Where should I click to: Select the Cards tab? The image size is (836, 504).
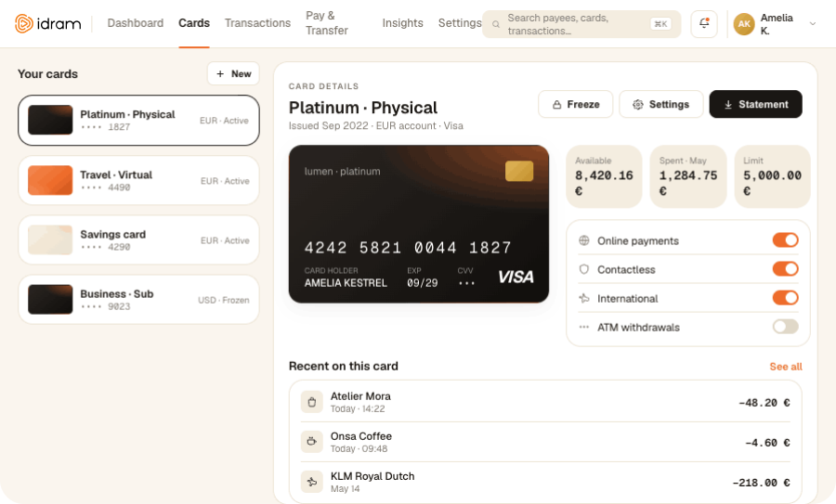pos(194,23)
